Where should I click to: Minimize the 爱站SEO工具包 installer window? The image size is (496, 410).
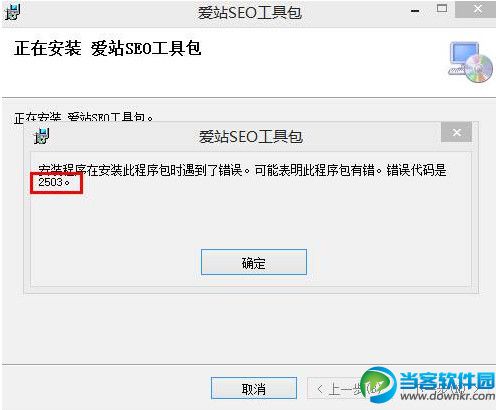pos(415,11)
